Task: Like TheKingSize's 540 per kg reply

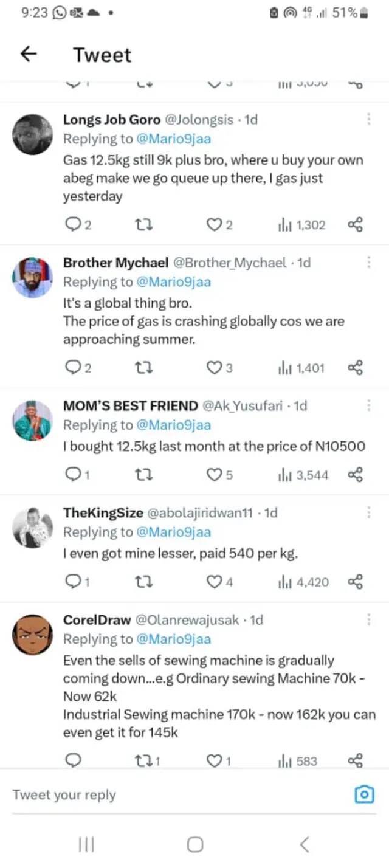Action: (x=215, y=582)
